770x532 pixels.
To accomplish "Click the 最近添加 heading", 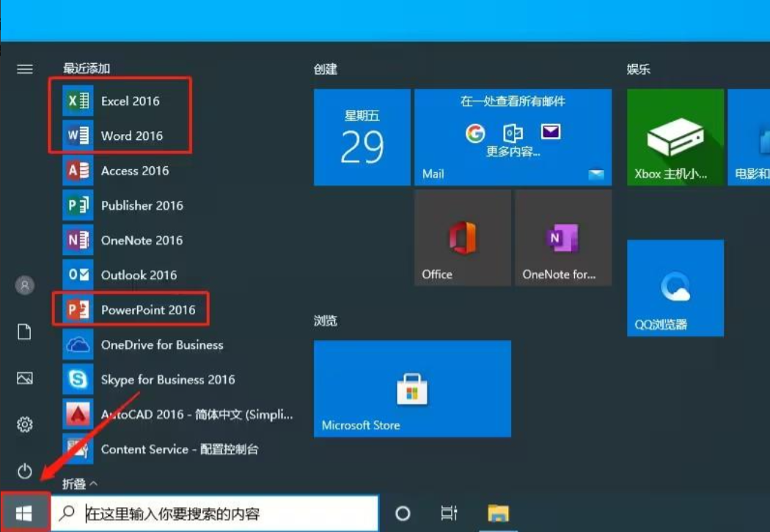I will tap(87, 68).
